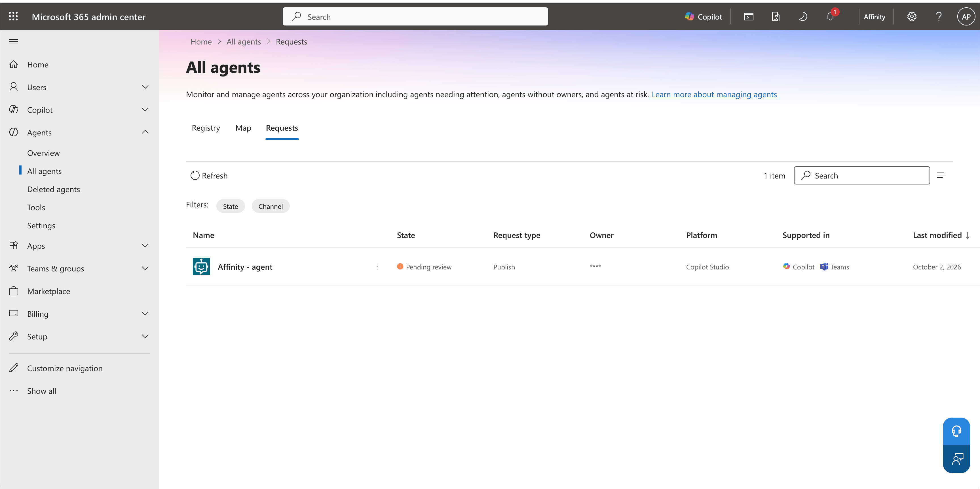Switch to the Map tab

tap(243, 128)
